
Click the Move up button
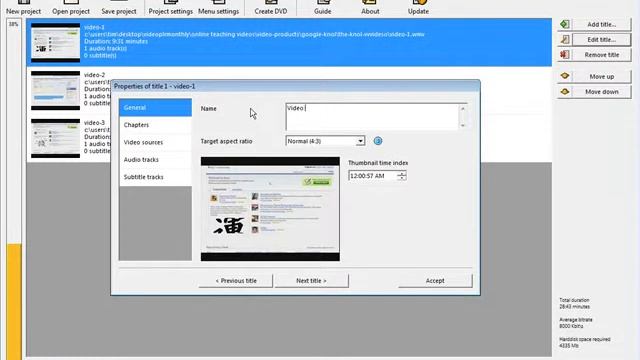(x=602, y=76)
